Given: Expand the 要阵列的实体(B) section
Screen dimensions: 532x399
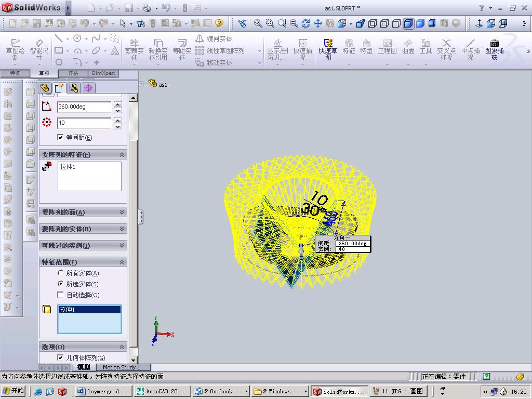Looking at the screenshot, I should point(122,229).
